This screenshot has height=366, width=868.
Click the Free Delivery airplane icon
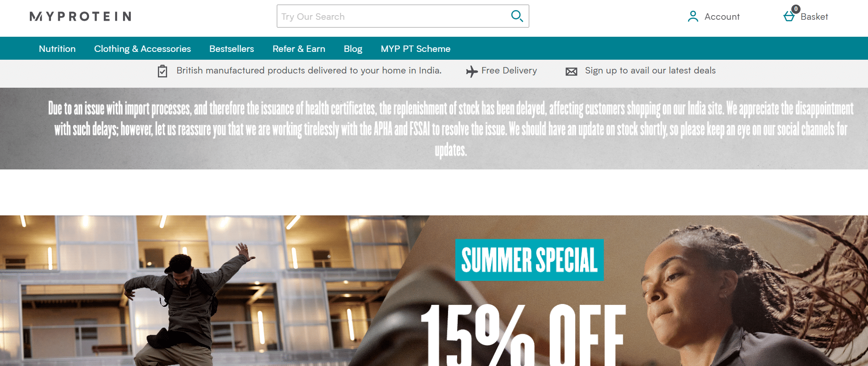pyautogui.click(x=471, y=71)
